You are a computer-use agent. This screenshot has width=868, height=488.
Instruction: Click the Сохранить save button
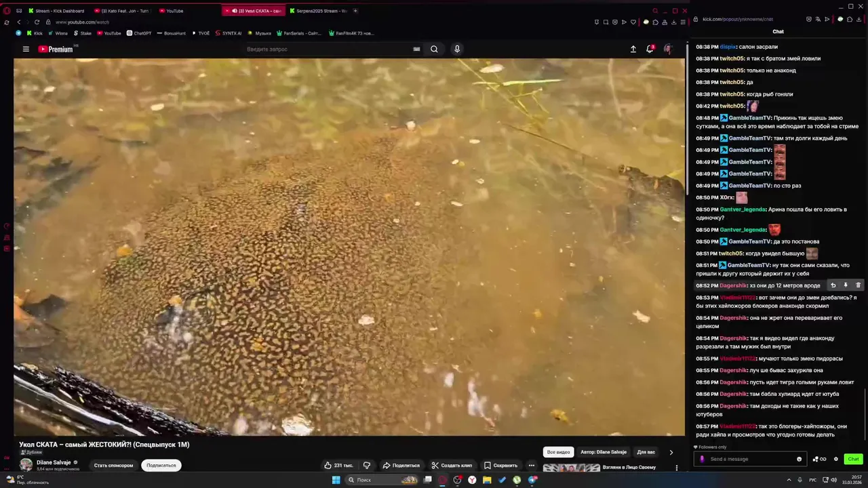[500, 466]
